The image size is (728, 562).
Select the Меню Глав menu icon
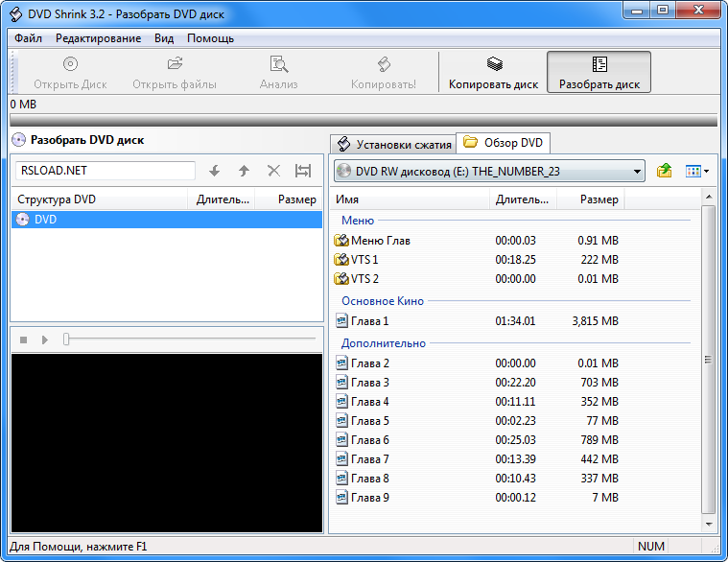pyautogui.click(x=341, y=241)
